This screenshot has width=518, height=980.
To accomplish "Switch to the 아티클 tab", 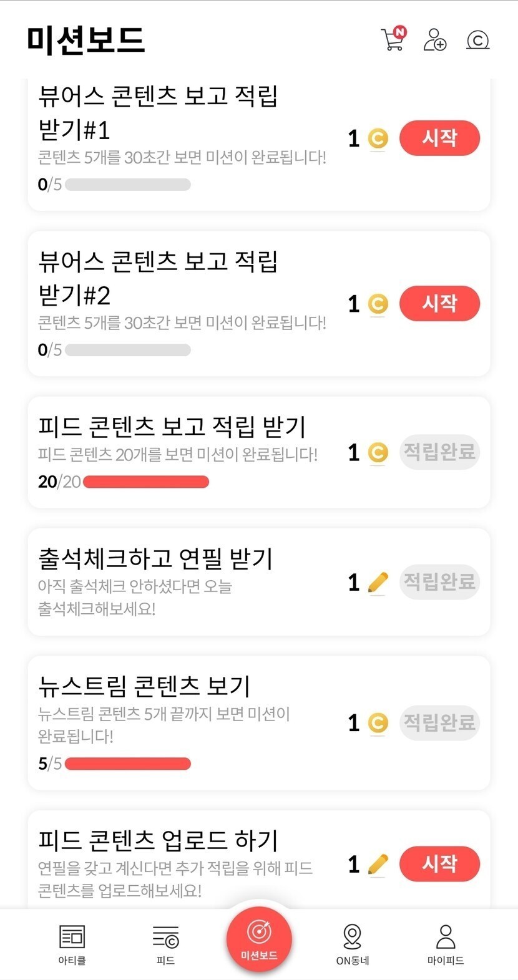I will (x=72, y=944).
